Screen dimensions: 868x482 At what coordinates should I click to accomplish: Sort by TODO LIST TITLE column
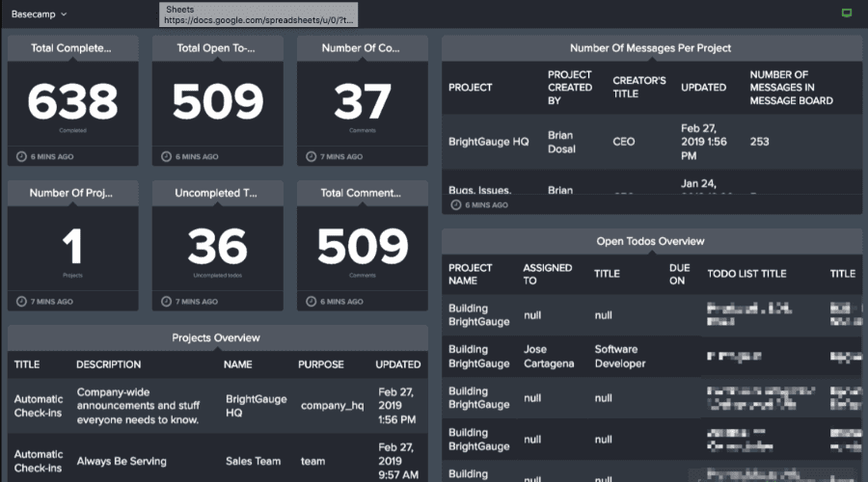click(746, 274)
